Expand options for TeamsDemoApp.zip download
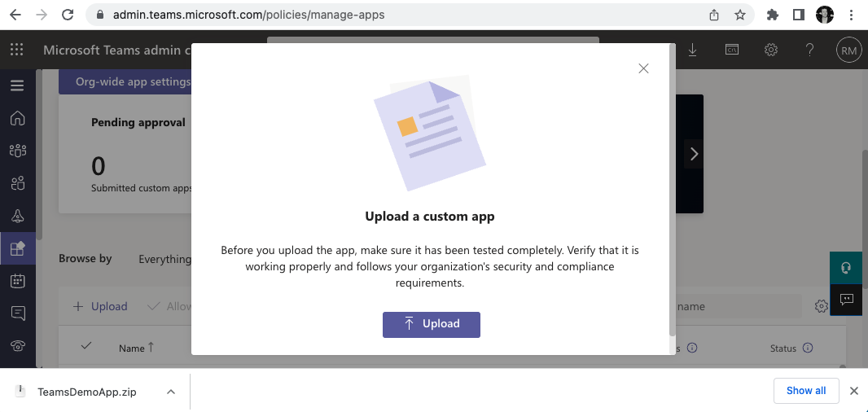868x412 pixels. pos(171,392)
